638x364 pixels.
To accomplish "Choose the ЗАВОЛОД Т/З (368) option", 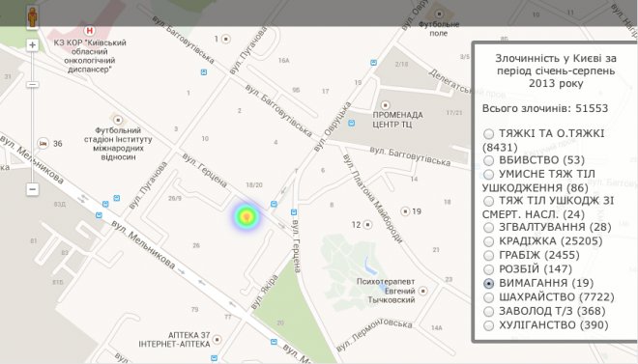I will coord(489,311).
